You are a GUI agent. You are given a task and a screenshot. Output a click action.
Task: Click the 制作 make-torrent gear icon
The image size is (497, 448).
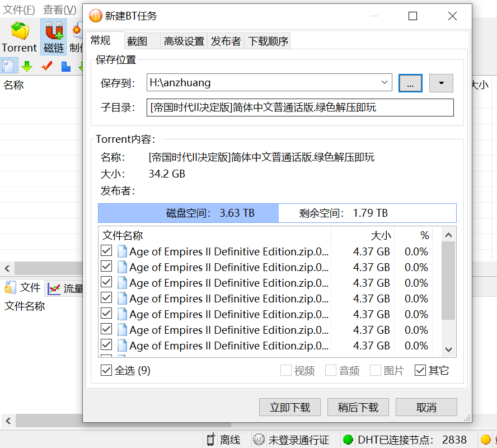77,31
